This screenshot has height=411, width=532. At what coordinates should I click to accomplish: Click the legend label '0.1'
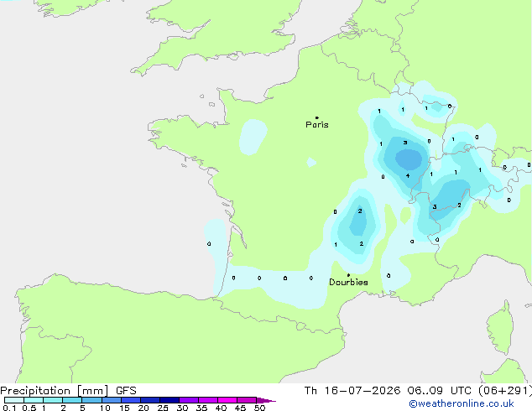(x=9, y=408)
